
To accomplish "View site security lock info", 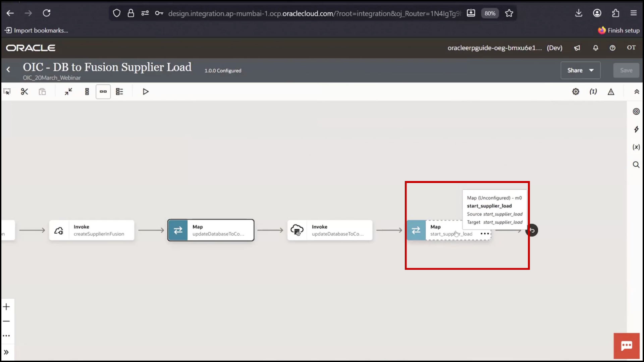I will click(x=131, y=13).
